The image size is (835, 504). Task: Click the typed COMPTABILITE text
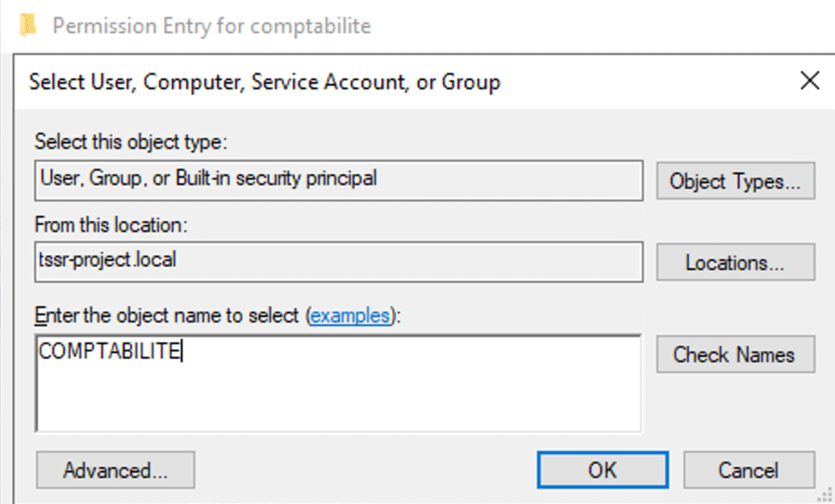(109, 351)
